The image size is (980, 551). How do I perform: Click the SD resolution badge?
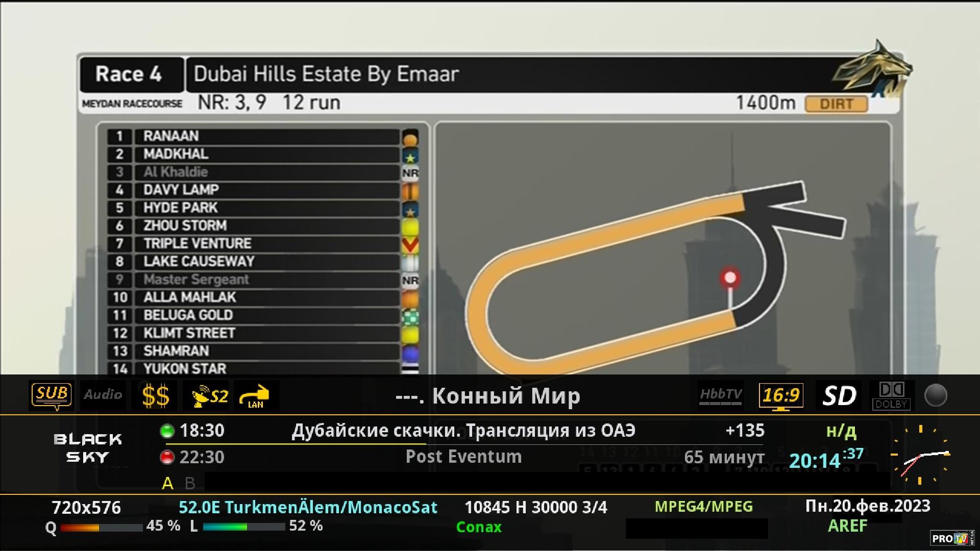pos(839,396)
